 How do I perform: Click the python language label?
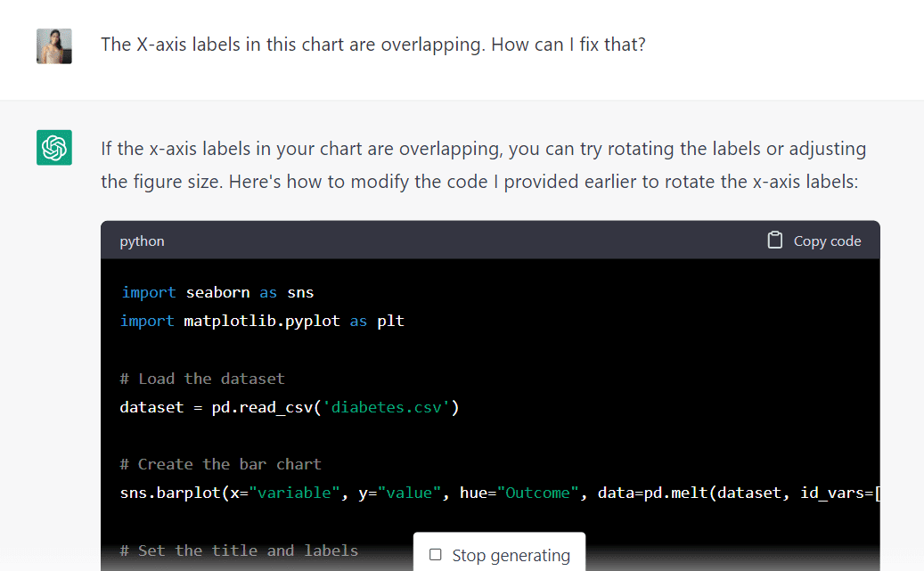[142, 241]
